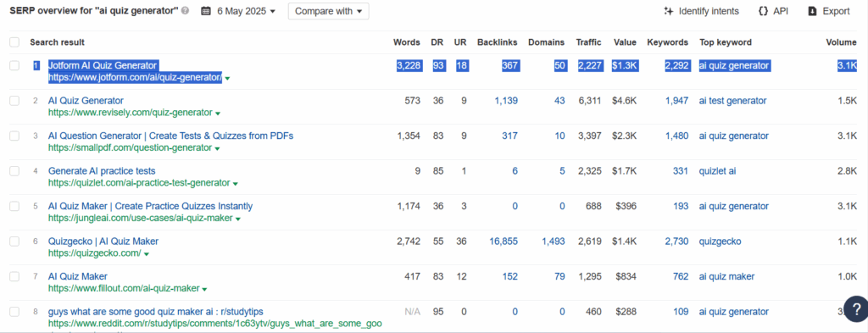Click the sparkle icon for Identify intents
The height and width of the screenshot is (333, 868).
coord(668,11)
